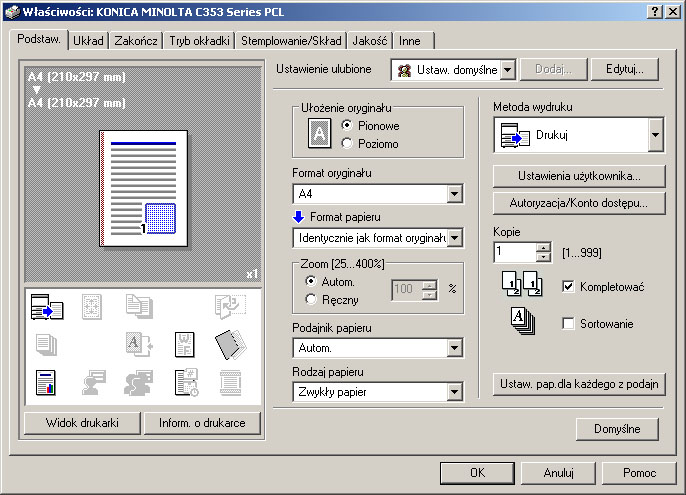This screenshot has height=495, width=686.
Task: Choose Ręczny zoom option
Action: (311, 300)
